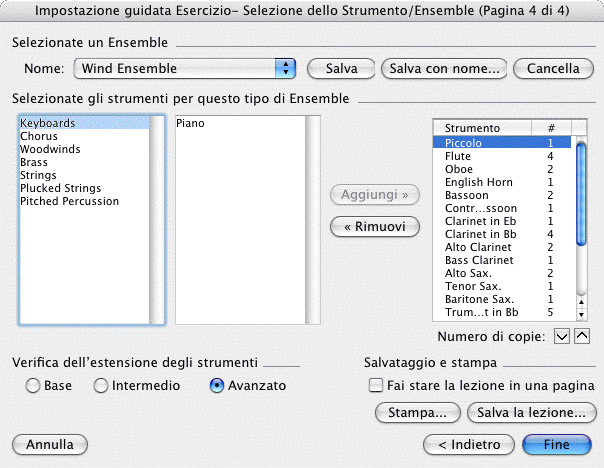Select Flute in the ensemble table
Viewport: 604px width, 468px height.
coord(459,156)
